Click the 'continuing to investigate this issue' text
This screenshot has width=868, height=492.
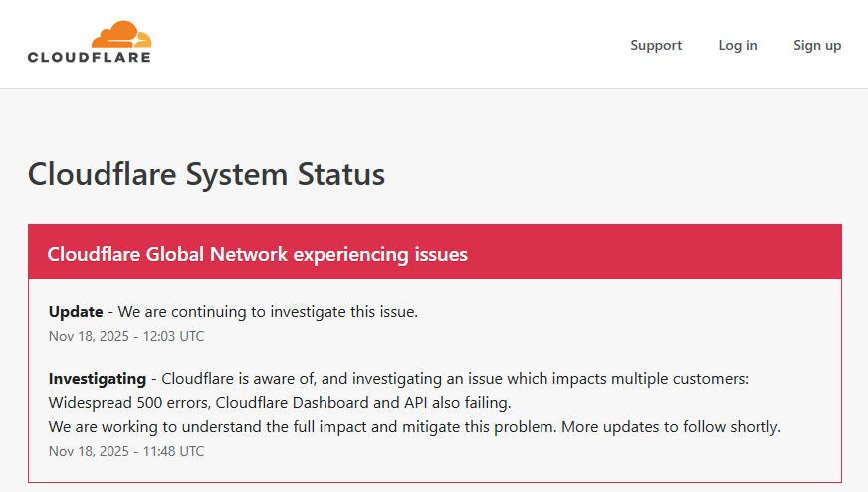click(x=299, y=312)
